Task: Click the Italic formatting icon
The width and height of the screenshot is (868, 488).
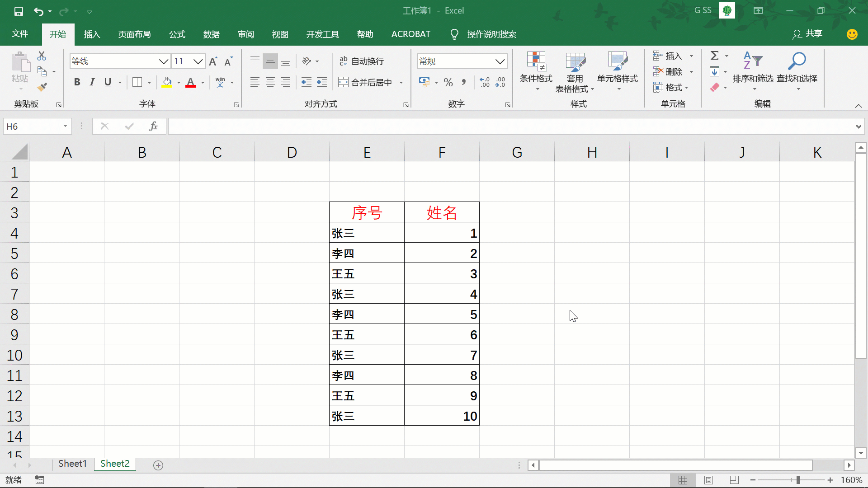Action: click(x=92, y=82)
